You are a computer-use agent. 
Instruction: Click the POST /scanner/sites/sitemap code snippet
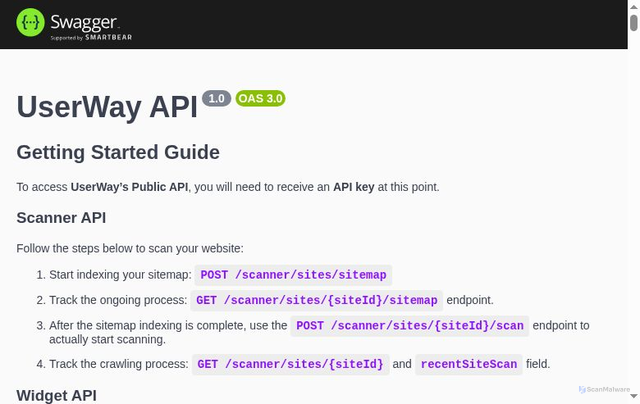pyautogui.click(x=293, y=275)
